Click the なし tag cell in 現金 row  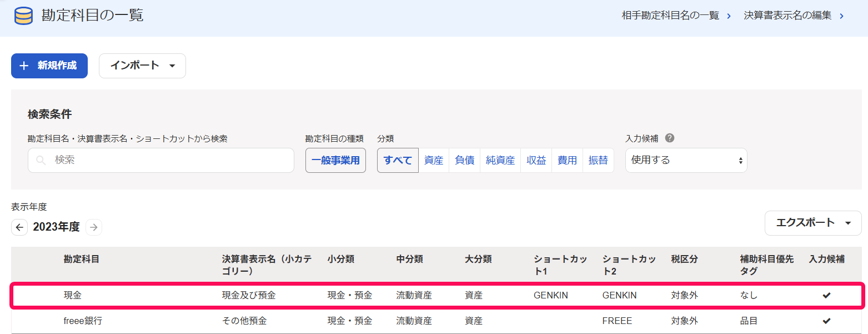(749, 296)
